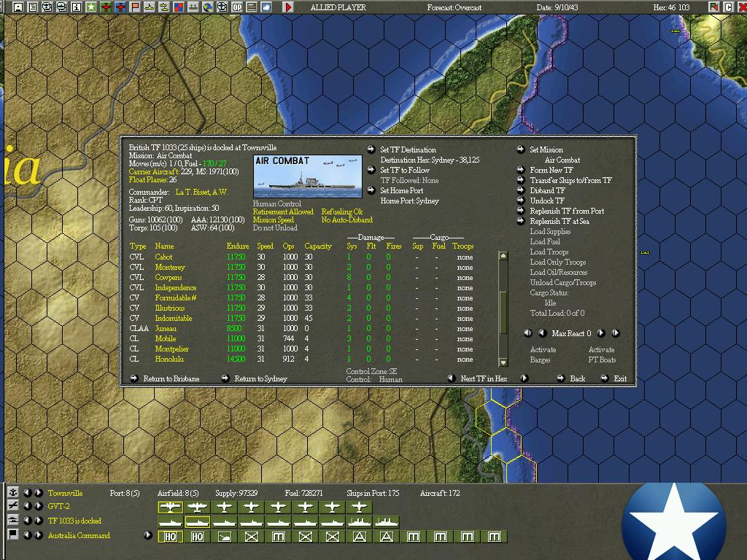
Task: Click the save game disk icon
Action: (18, 7)
